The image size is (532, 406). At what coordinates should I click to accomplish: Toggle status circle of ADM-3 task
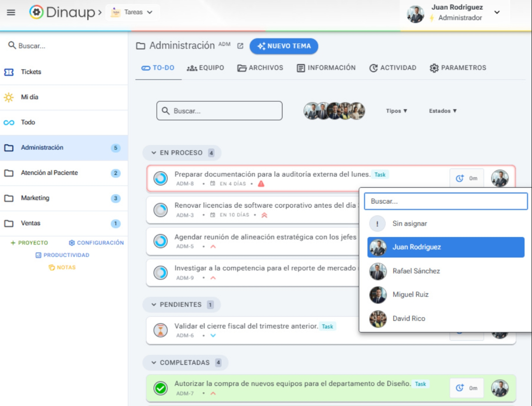tap(161, 210)
